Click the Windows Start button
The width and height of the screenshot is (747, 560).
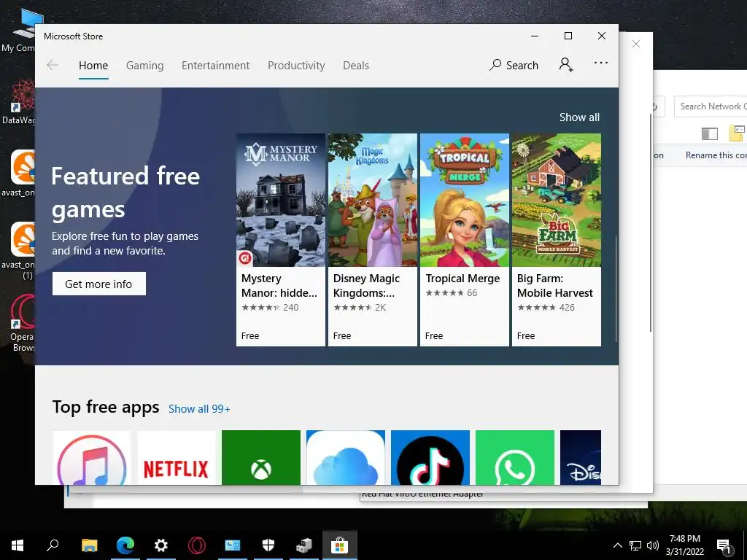pos(18,545)
